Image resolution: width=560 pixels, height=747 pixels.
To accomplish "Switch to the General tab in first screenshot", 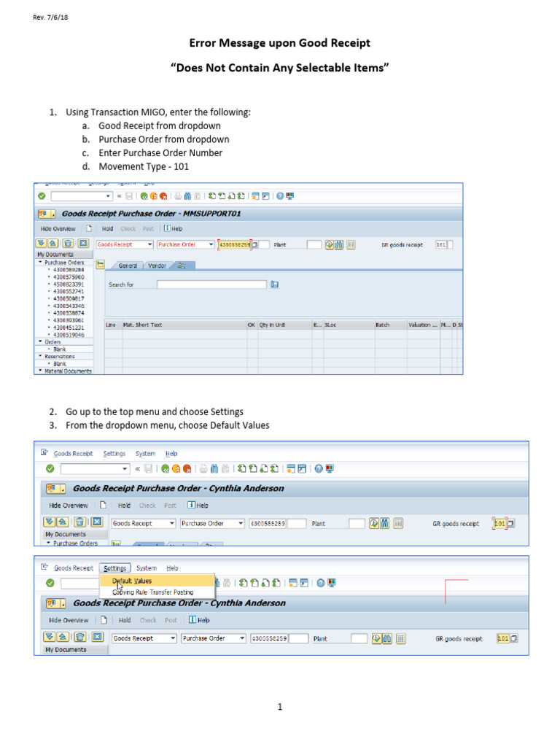I will pyautogui.click(x=128, y=266).
